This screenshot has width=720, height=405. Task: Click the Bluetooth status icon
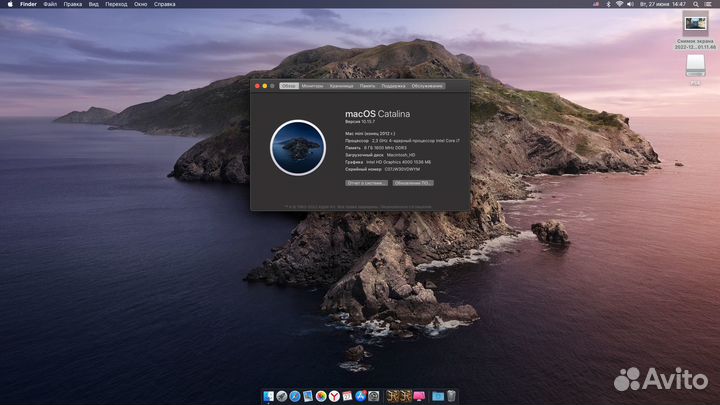[608, 4]
